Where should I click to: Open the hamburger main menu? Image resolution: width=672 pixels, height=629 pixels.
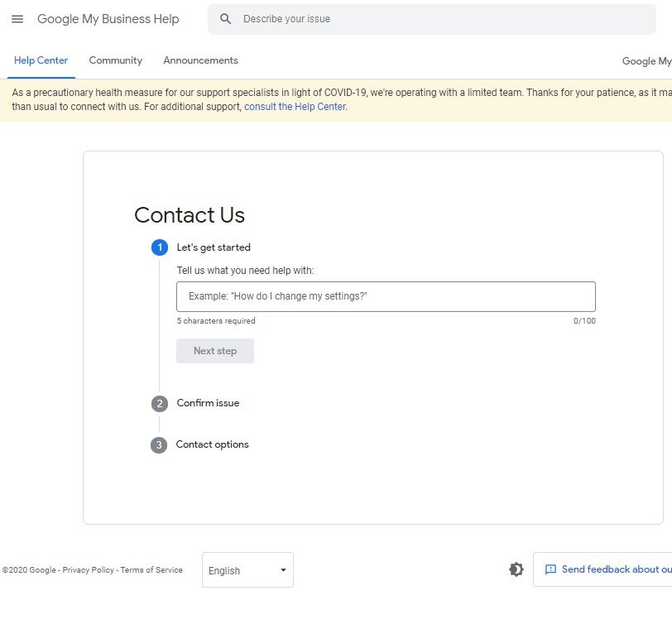pos(17,19)
